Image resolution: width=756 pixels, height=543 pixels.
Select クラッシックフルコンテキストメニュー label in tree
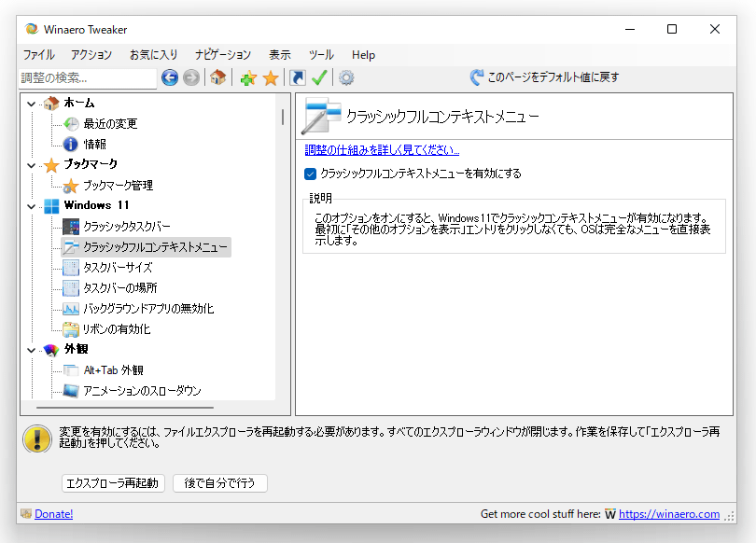tap(155, 247)
